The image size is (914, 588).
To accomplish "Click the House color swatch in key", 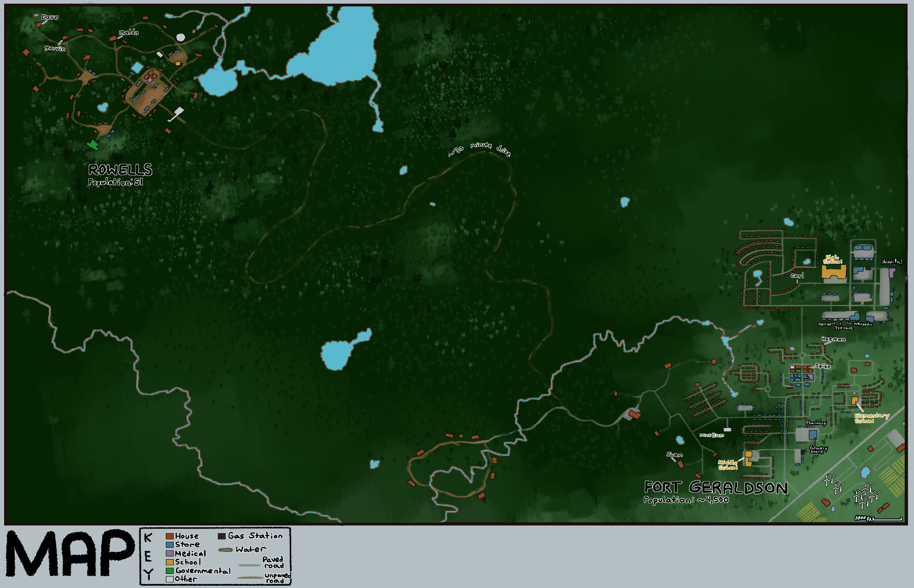I will 170,536.
